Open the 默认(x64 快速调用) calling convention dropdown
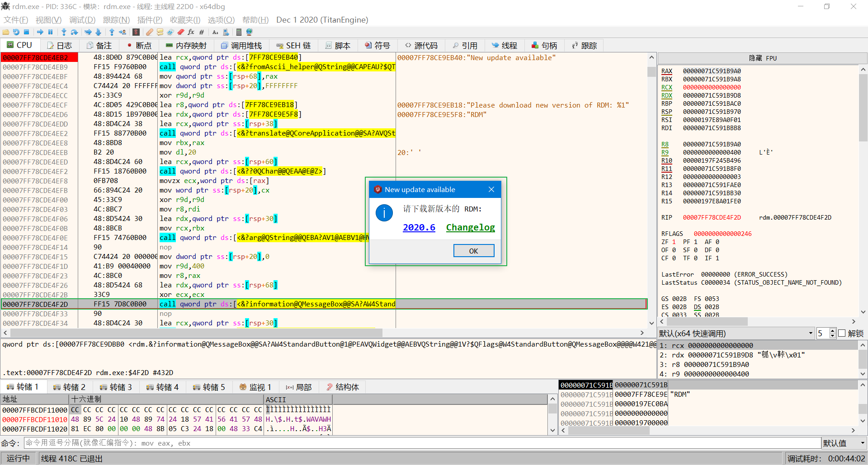 click(x=736, y=333)
